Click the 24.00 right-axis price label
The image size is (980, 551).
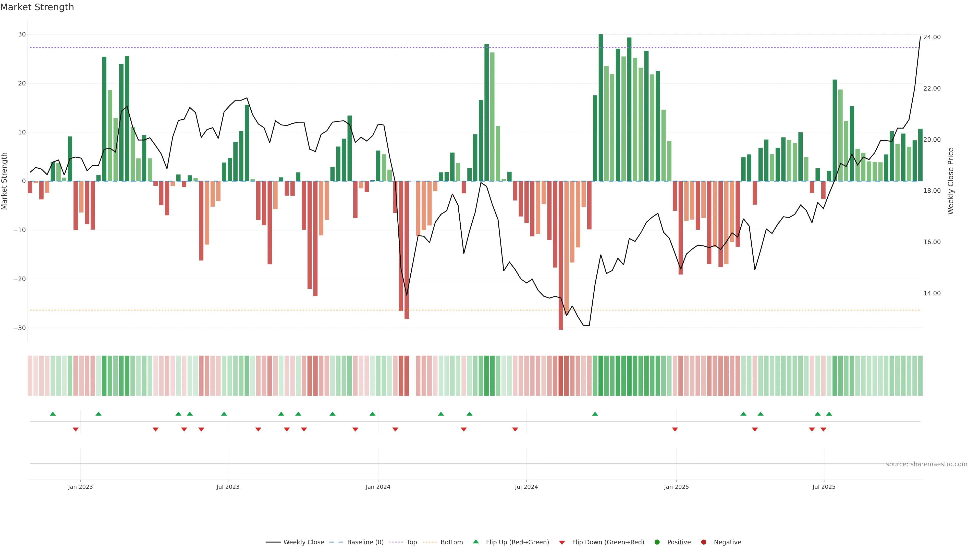tap(932, 37)
